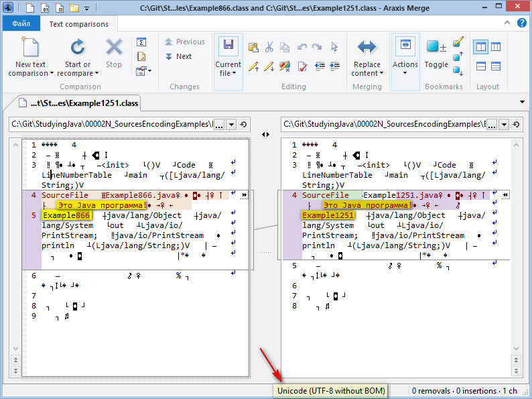
Task: Paste from clipboard in the Editing group
Action: 253,47
